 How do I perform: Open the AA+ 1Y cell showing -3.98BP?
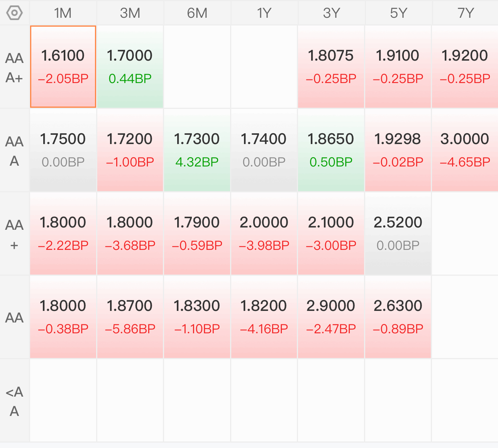point(264,234)
